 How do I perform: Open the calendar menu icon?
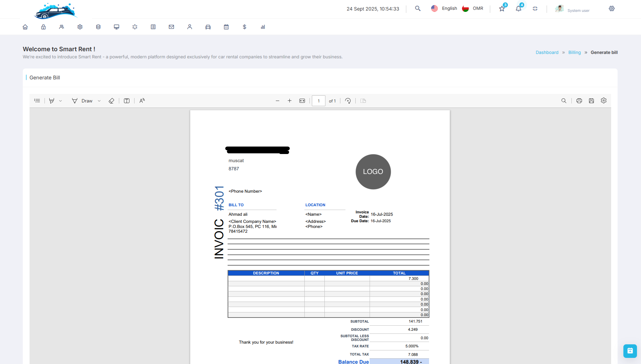tap(226, 27)
